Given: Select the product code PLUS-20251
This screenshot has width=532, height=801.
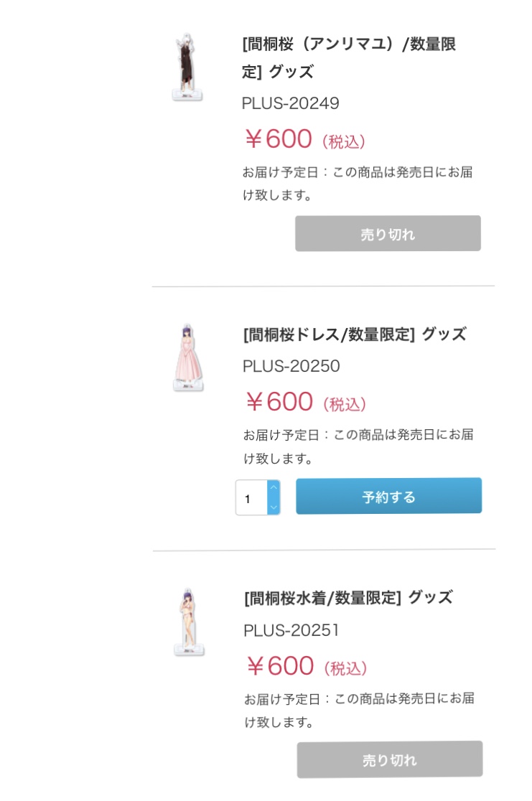Looking at the screenshot, I should [x=291, y=630].
